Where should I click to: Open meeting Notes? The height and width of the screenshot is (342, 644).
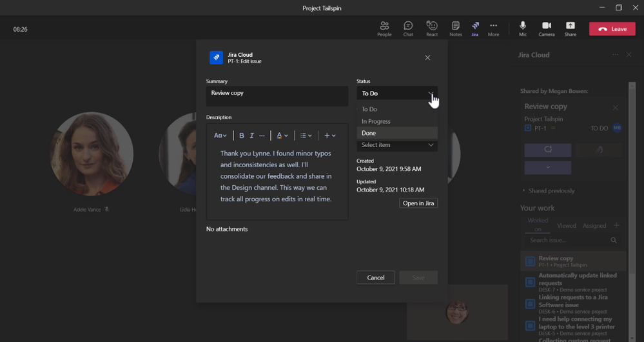[x=456, y=29]
